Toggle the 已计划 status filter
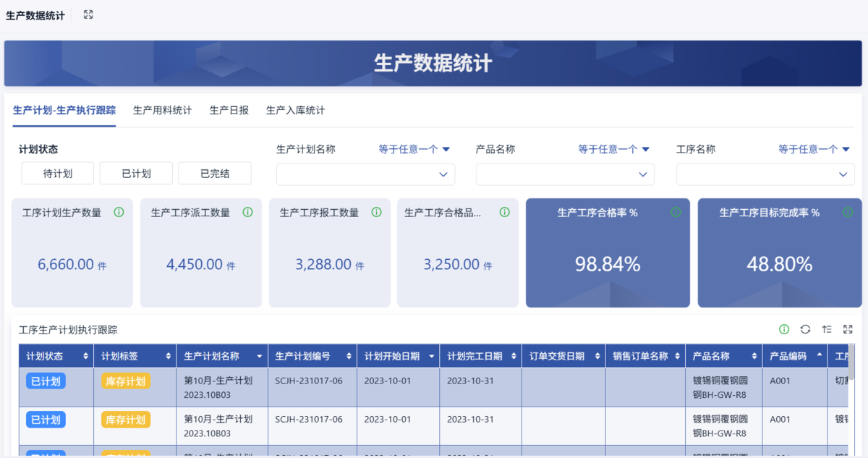The height and width of the screenshot is (458, 868). (136, 174)
